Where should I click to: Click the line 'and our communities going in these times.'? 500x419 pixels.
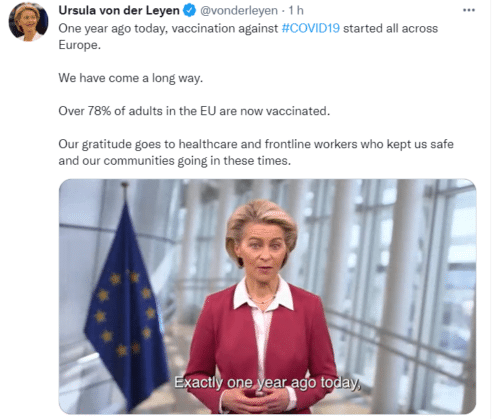[x=175, y=161]
